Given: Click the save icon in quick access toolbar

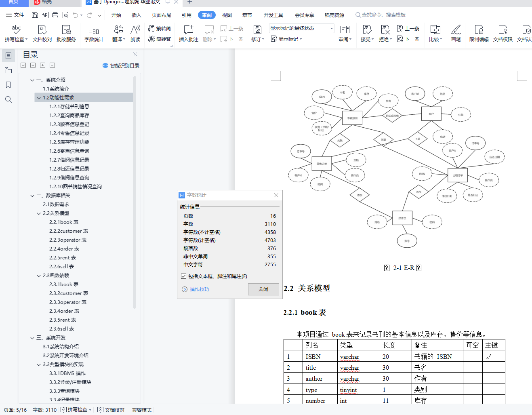Looking at the screenshot, I should [x=35, y=15].
